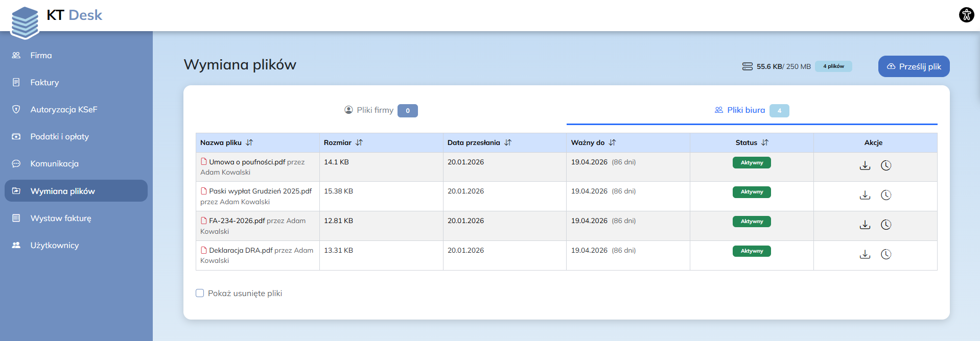
Task: Open the accessibility options icon
Action: coord(966,14)
